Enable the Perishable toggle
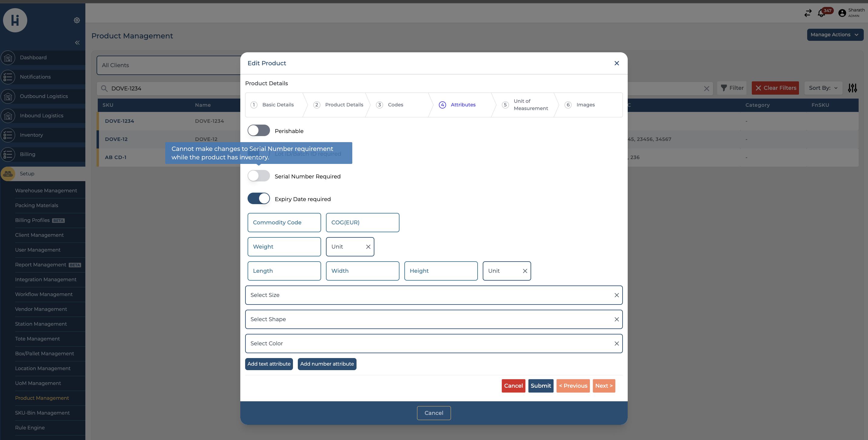The height and width of the screenshot is (440, 868). [x=258, y=131]
